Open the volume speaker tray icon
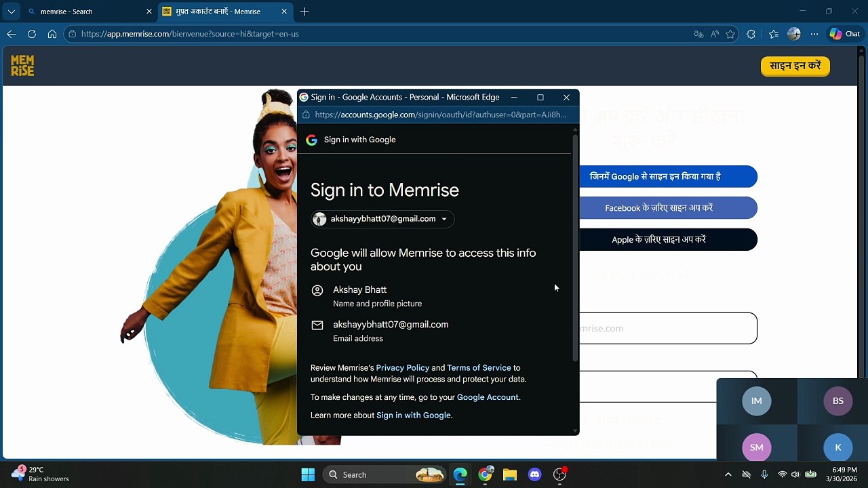 point(795,474)
